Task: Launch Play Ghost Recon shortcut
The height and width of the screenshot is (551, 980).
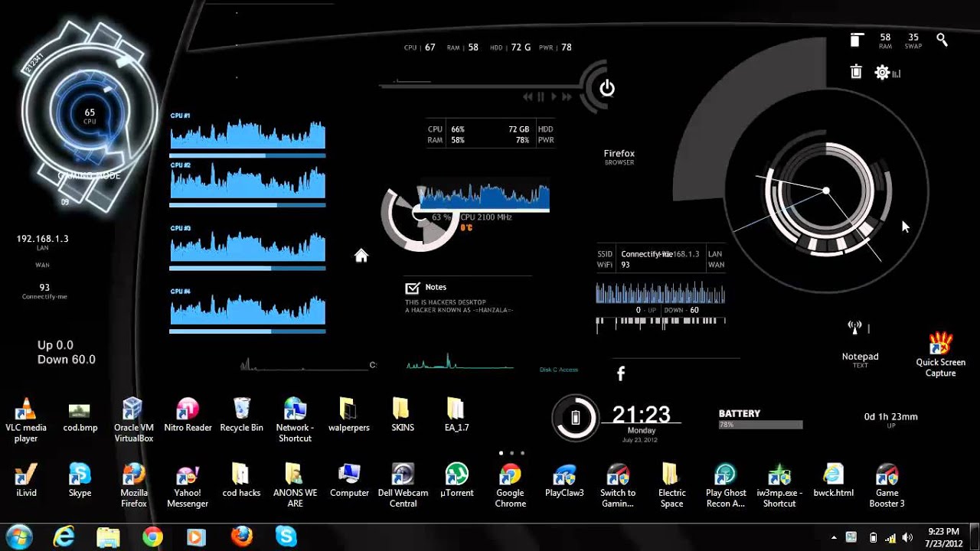Action: pos(725,486)
